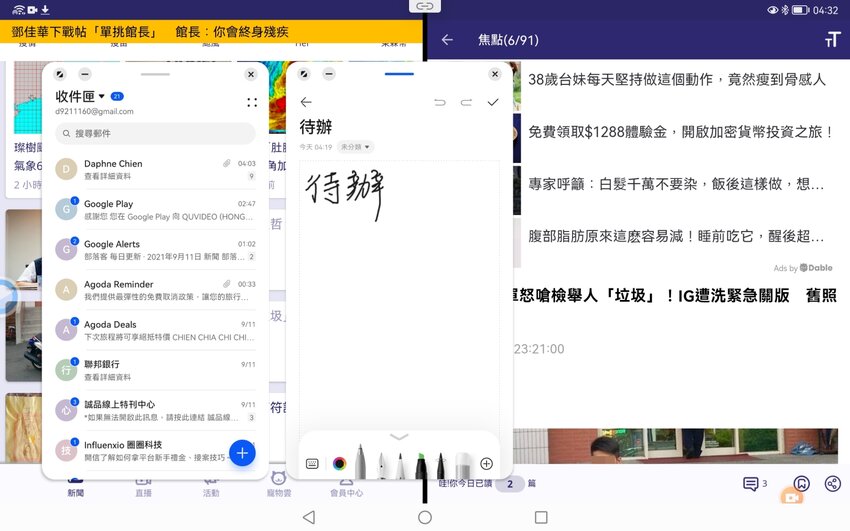Open the Daphne Chien email
The image size is (850, 531).
155,169
